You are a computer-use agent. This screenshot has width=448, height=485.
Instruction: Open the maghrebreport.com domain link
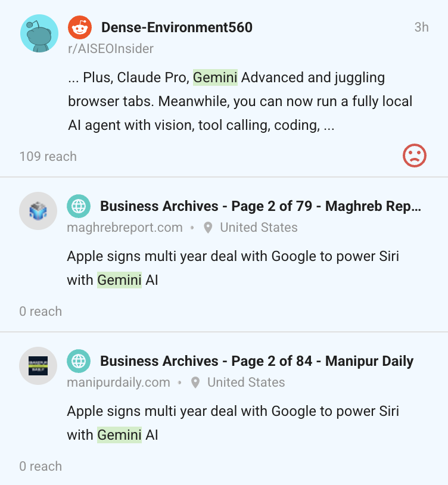coord(125,228)
